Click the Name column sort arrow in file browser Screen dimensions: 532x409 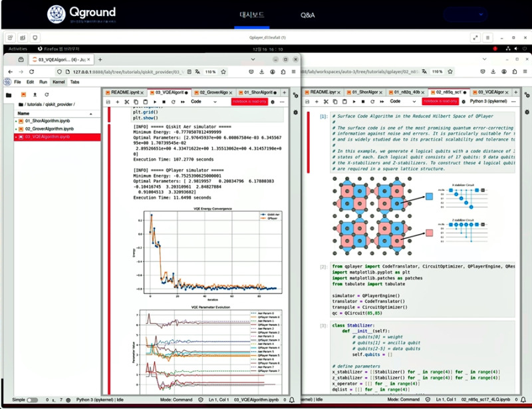click(x=90, y=114)
